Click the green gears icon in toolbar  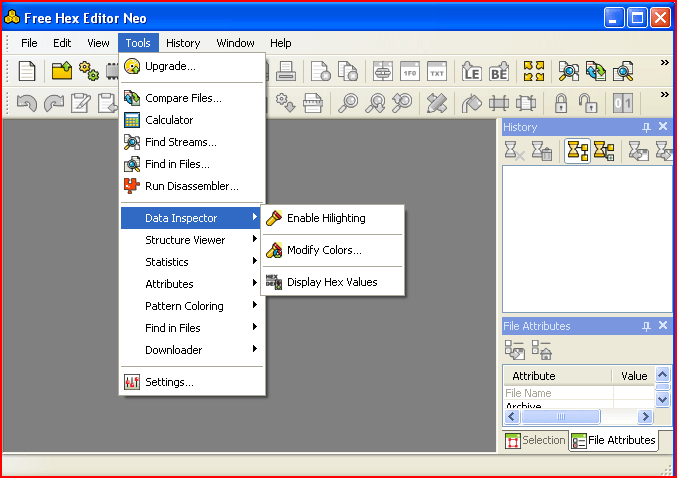pyautogui.click(x=89, y=71)
